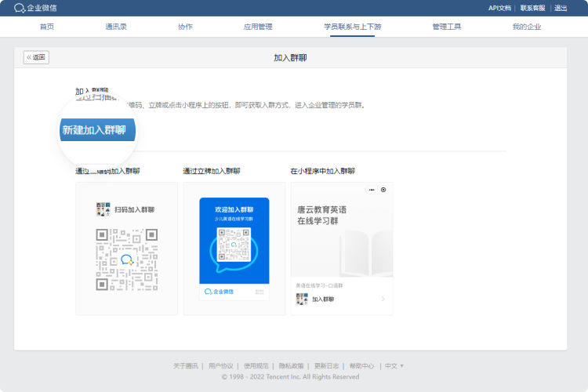This screenshot has width=588, height=392.
Task: Click the mini program close circle icon
Action: pos(383,190)
